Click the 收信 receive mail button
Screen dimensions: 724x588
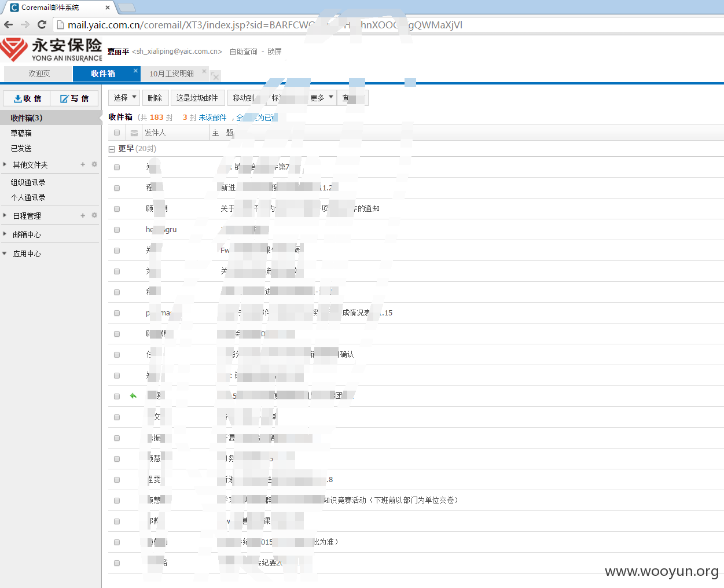(x=27, y=98)
